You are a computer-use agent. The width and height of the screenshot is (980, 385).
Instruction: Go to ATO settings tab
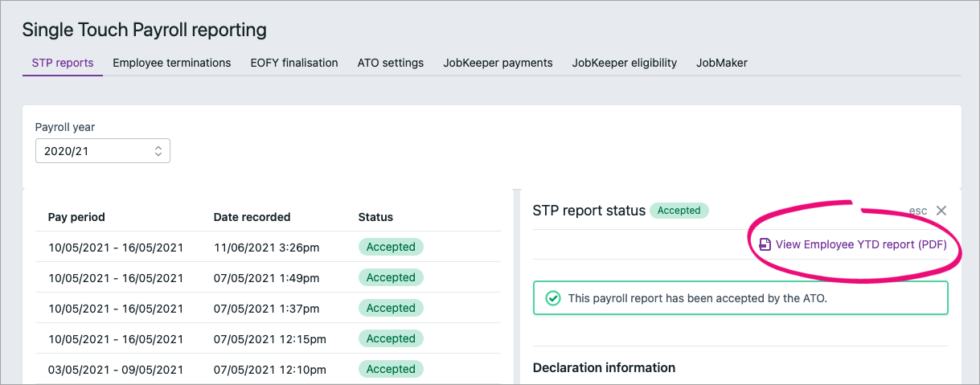pyautogui.click(x=390, y=63)
